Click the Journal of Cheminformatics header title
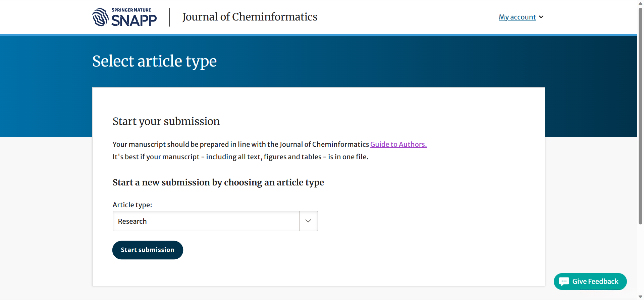Screen dimensions: 644x300 pyautogui.click(x=250, y=17)
